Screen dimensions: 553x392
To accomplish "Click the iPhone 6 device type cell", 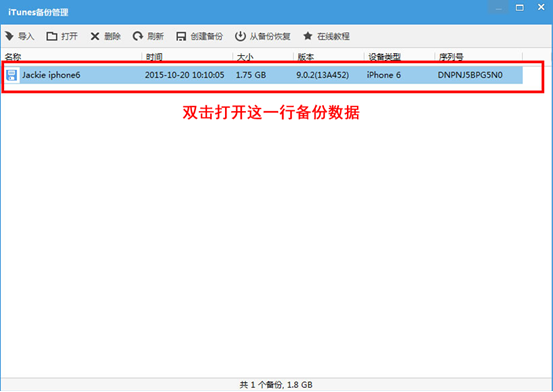I will 384,75.
